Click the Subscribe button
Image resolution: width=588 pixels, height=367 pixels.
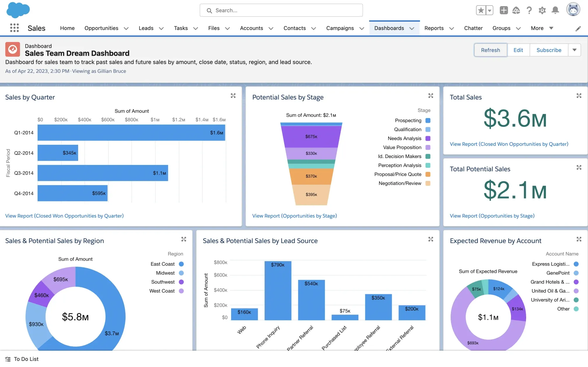[x=549, y=50]
